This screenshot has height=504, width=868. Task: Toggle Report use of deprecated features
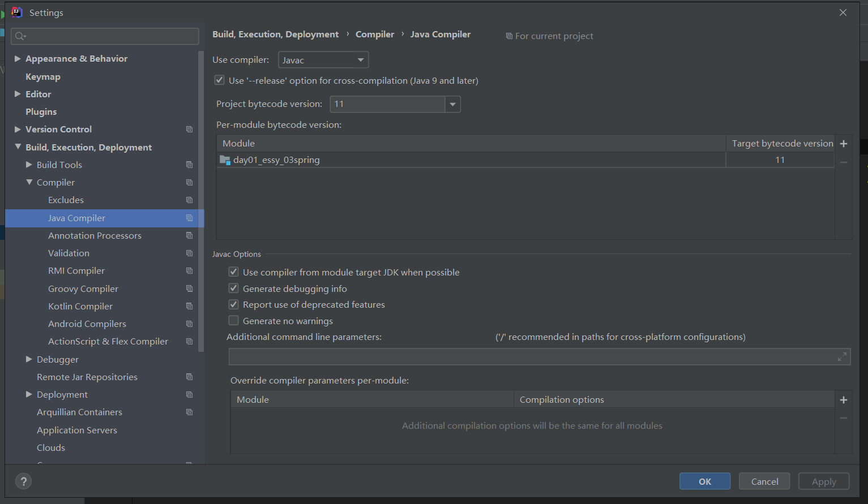(233, 304)
